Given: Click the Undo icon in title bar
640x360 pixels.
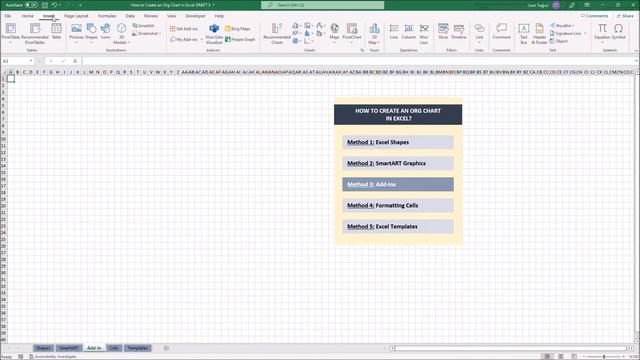Looking at the screenshot, I should click(54, 5).
